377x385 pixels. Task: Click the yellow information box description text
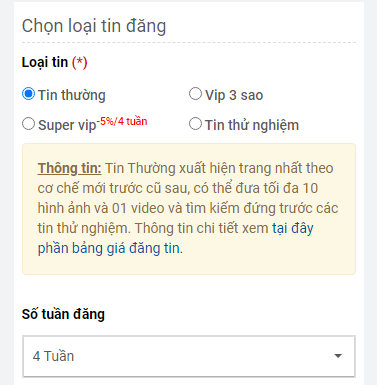pyautogui.click(x=188, y=208)
